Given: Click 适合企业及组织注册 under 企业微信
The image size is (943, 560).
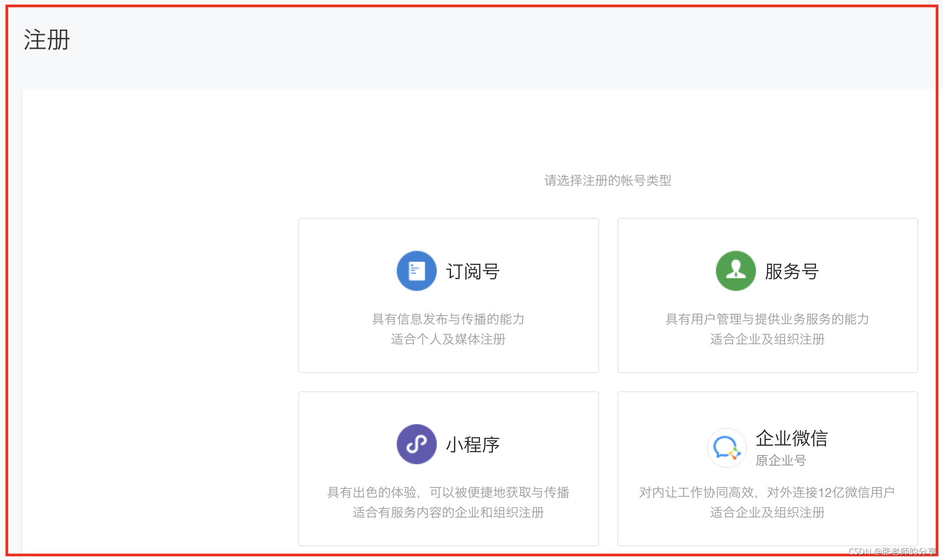Looking at the screenshot, I should pos(767,513).
